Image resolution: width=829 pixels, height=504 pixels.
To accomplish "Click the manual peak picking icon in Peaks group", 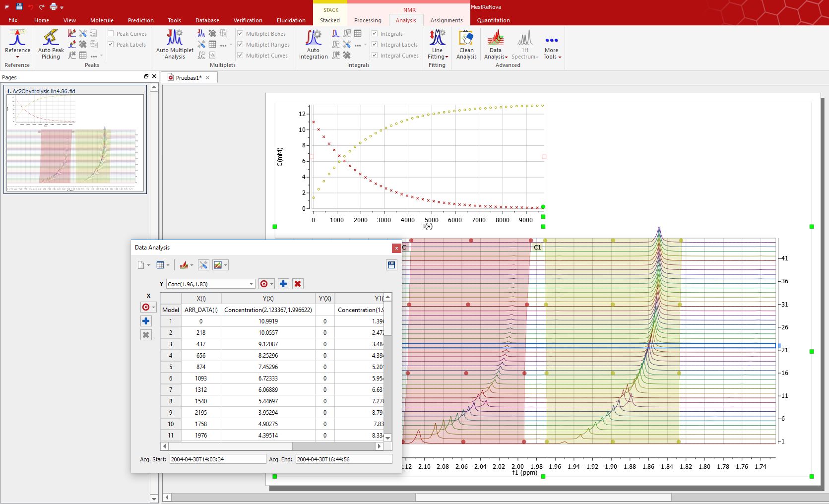I will click(72, 33).
